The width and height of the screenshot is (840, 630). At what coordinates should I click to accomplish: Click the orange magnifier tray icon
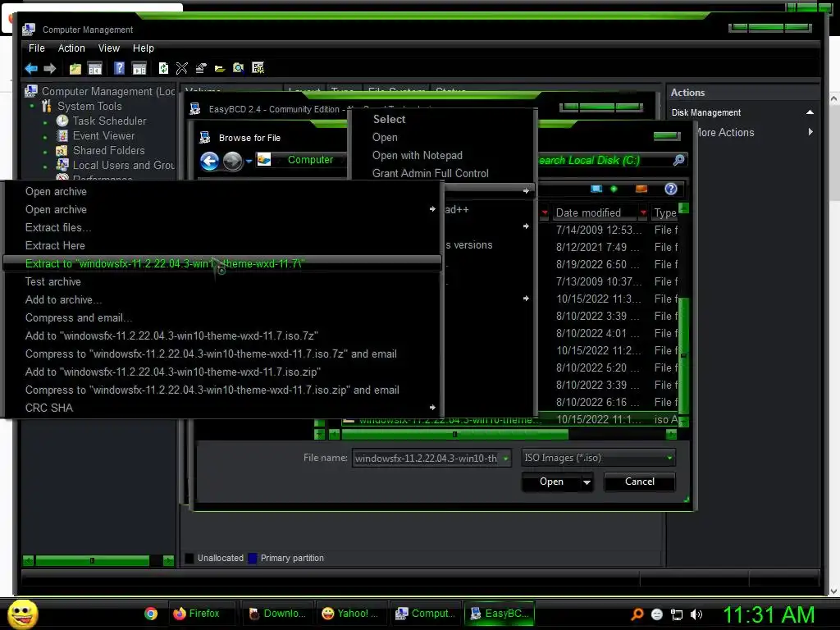coord(637,614)
